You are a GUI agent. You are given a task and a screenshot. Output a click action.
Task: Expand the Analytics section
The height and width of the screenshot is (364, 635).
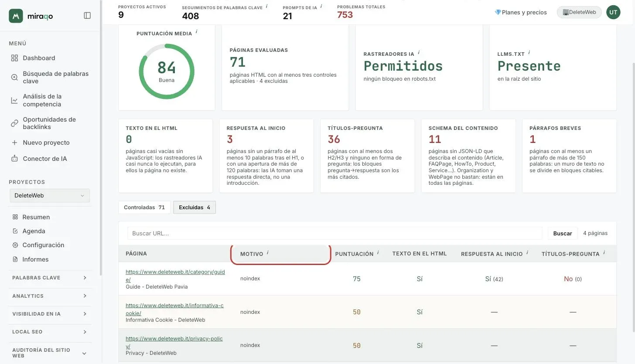coord(50,296)
